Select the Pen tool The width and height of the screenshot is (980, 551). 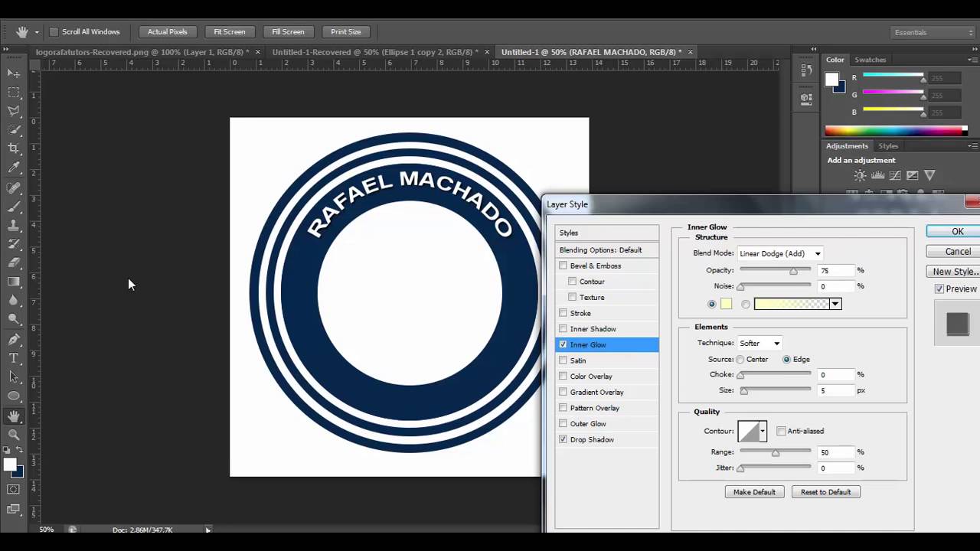14,339
